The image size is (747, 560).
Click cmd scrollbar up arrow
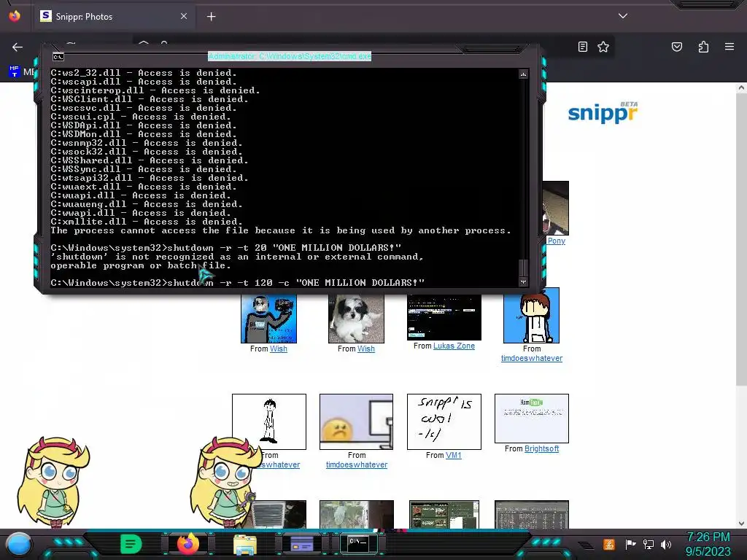click(x=523, y=74)
